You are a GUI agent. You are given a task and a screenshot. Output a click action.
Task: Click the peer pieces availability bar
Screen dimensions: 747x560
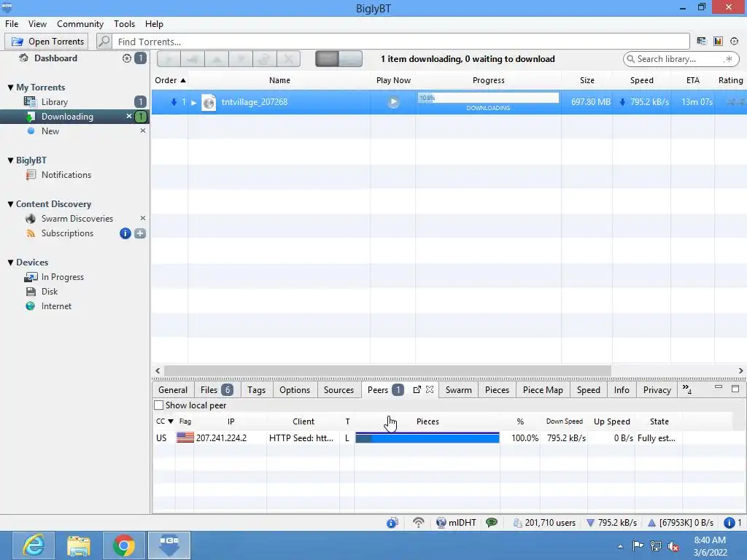(x=427, y=437)
